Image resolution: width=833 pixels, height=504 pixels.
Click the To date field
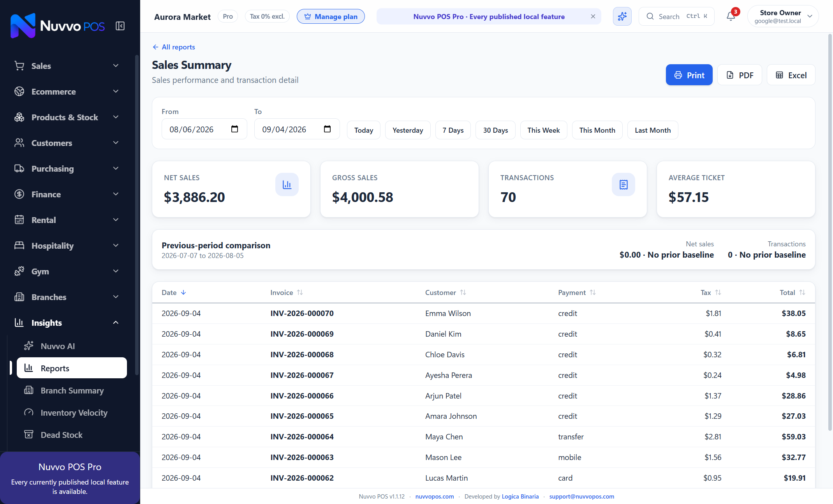(297, 129)
